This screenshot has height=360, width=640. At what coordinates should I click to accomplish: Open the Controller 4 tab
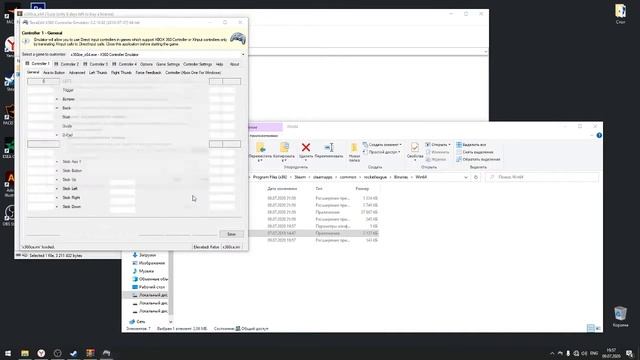[124, 64]
